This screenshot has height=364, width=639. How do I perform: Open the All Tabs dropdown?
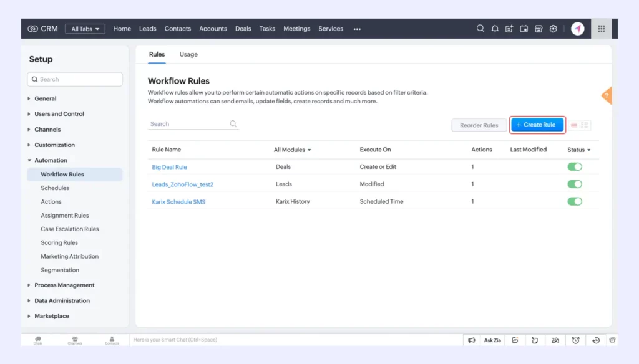[84, 28]
